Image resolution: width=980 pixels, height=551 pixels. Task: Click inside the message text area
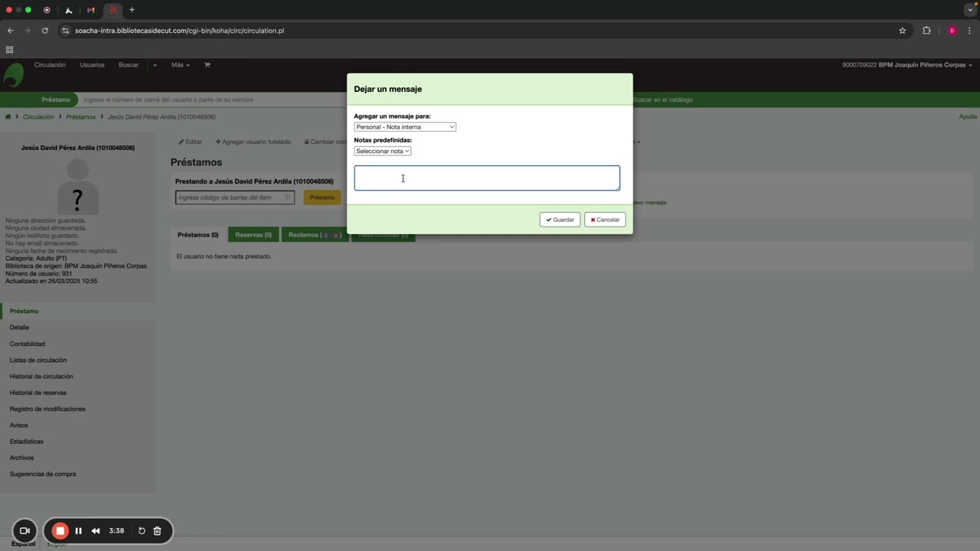pos(487,178)
